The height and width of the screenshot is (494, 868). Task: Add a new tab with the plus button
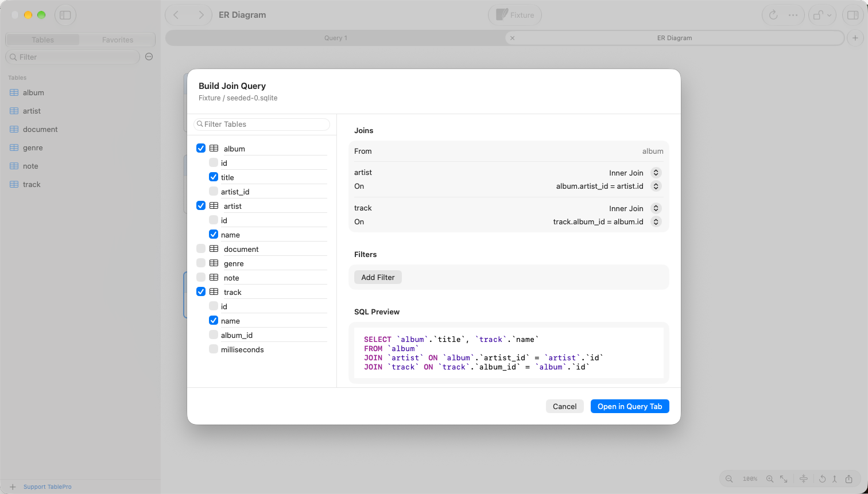pyautogui.click(x=855, y=38)
